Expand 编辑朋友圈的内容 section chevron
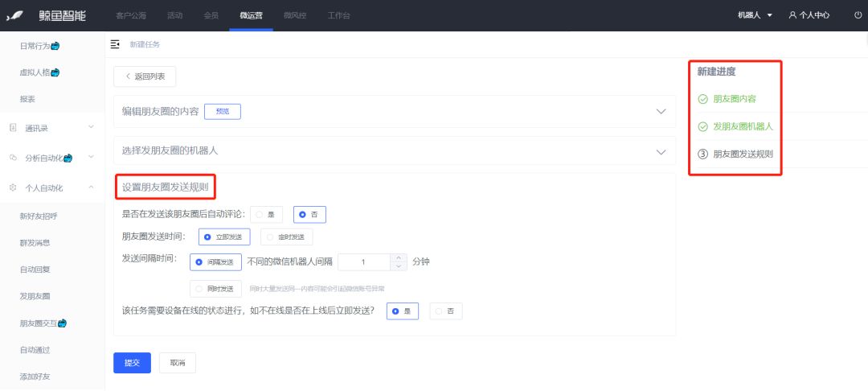This screenshot has height=391, width=868. click(x=661, y=111)
